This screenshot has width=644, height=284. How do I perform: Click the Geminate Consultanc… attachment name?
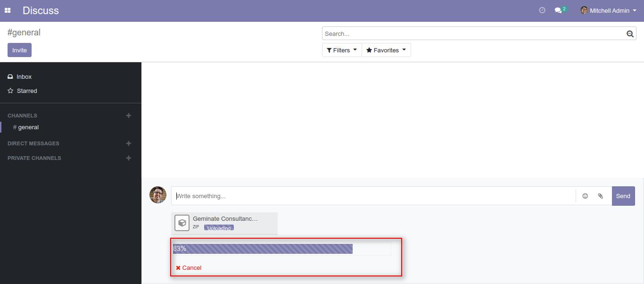coord(225,219)
